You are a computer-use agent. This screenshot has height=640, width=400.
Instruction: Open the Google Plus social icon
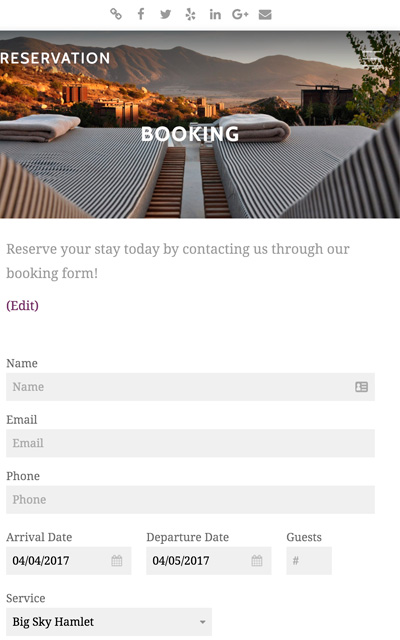pos(240,15)
